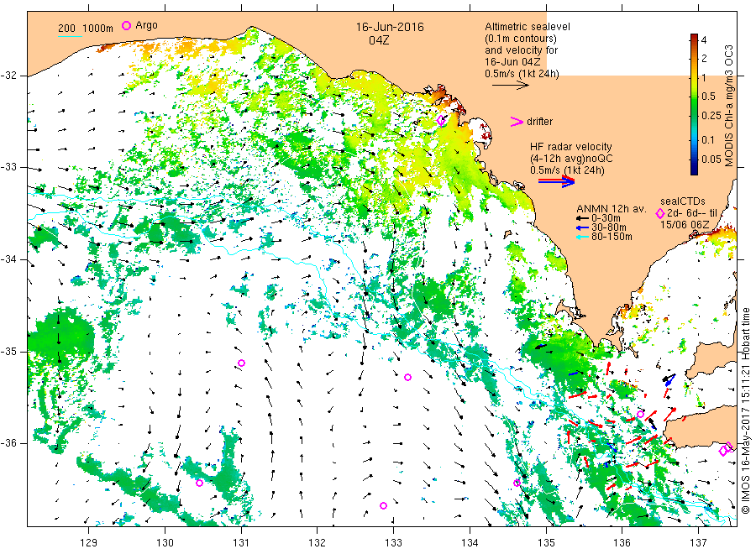Click the blue 30-80m ANMN arrow symbol
The width and height of the screenshot is (756, 554).
pyautogui.click(x=582, y=227)
